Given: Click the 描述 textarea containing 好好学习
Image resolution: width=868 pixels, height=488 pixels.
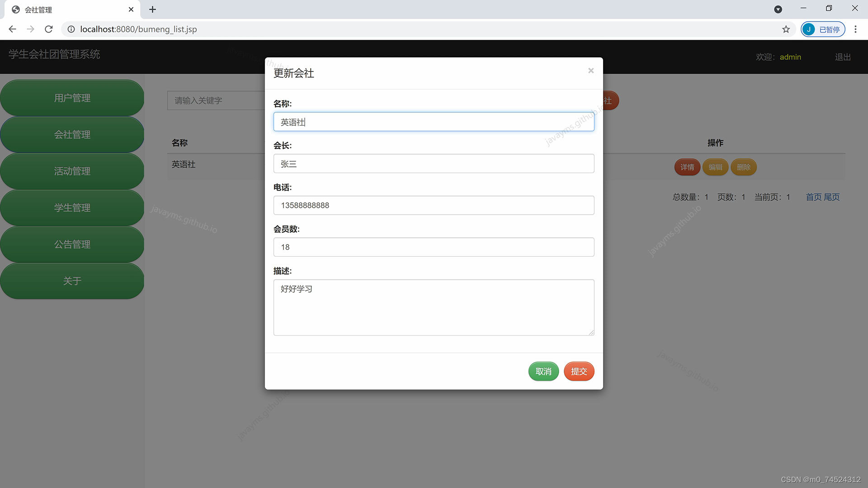Looking at the screenshot, I should 434,307.
